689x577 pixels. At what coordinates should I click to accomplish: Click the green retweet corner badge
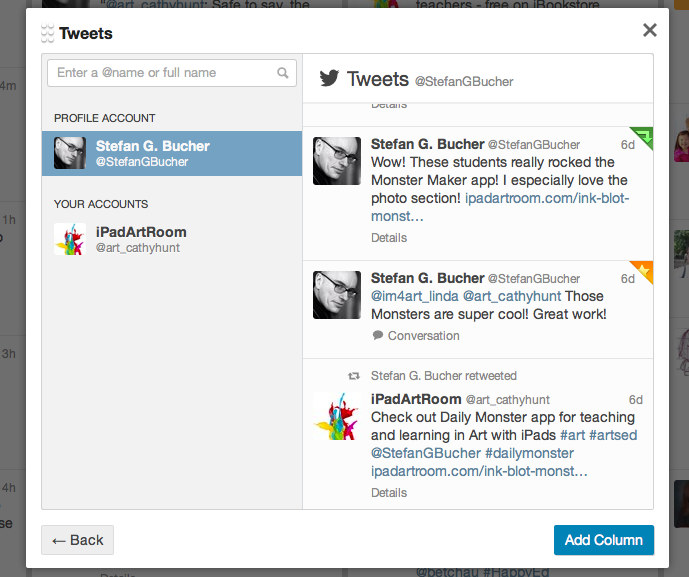click(x=643, y=136)
